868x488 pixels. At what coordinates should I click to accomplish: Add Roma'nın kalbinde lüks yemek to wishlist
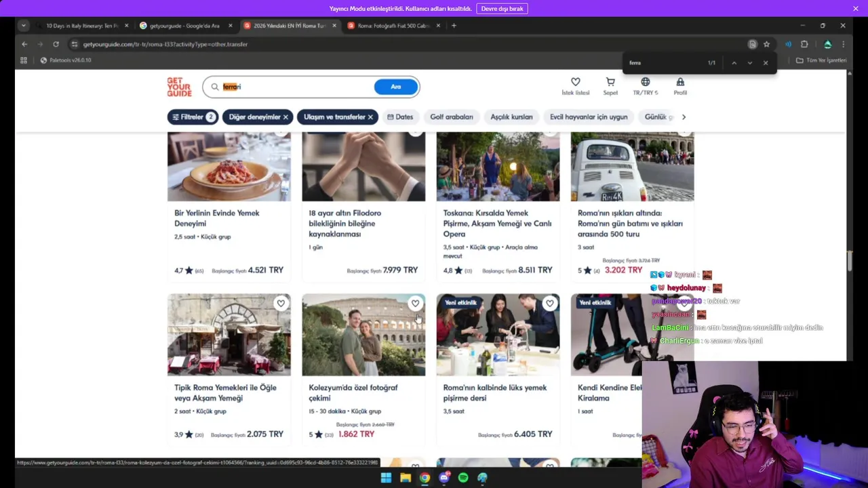point(549,304)
